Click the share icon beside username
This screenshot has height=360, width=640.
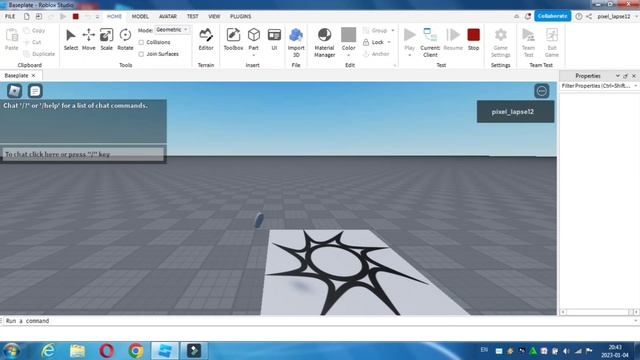pos(589,16)
